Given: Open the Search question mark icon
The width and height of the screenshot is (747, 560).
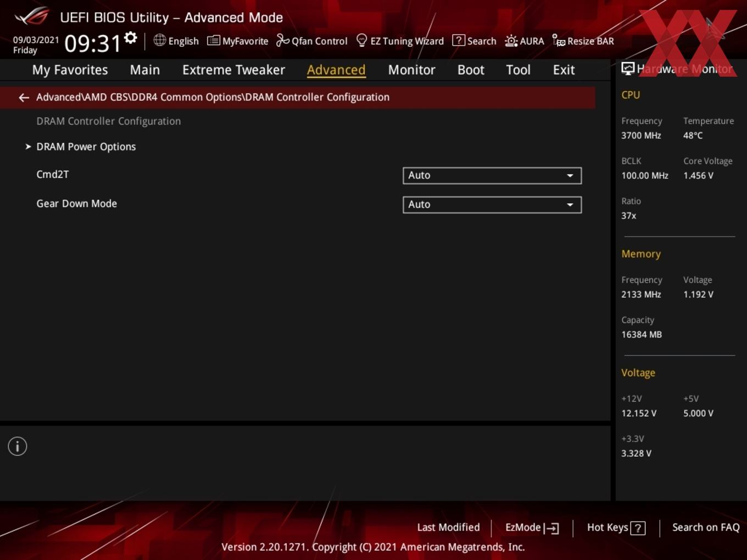Looking at the screenshot, I should point(458,40).
